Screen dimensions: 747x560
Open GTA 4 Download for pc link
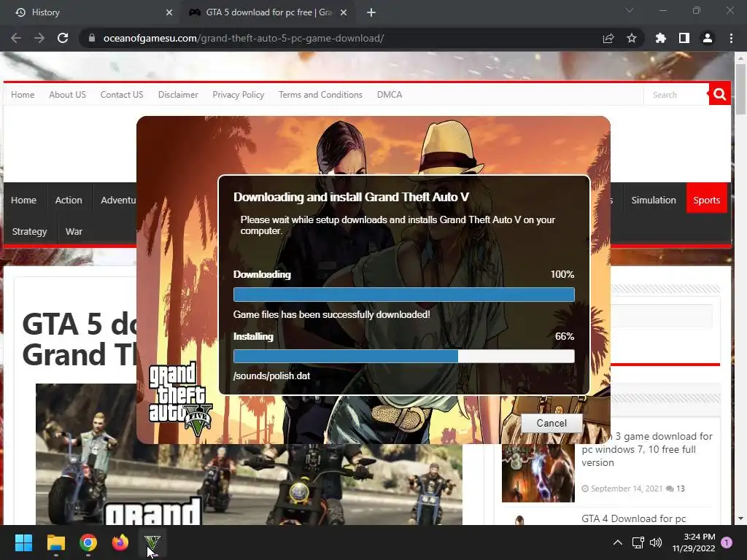(634, 518)
